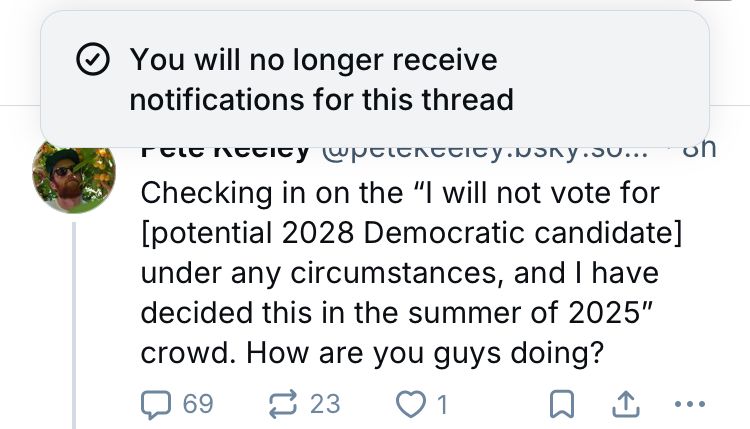Screen dimensions: 750x429
Task: Open the share icon on the post
Action: (625, 403)
